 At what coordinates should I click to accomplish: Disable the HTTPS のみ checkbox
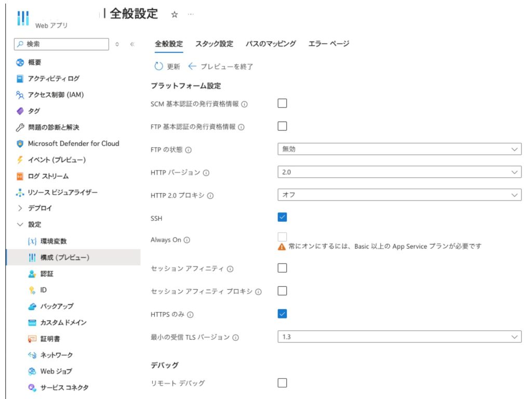click(x=282, y=314)
